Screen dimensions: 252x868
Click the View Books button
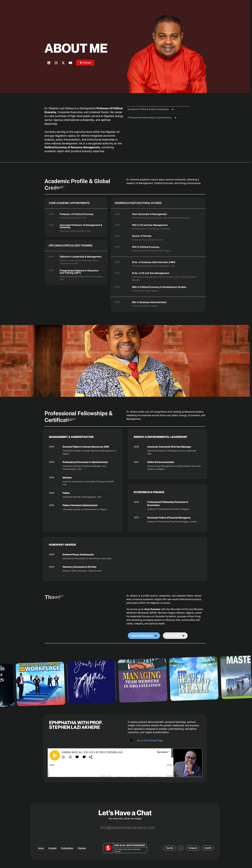point(175,636)
